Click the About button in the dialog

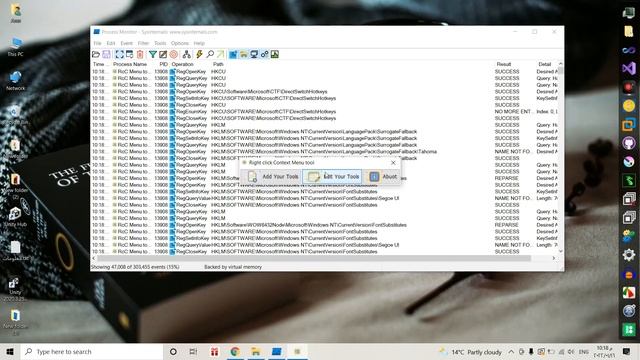(x=382, y=177)
